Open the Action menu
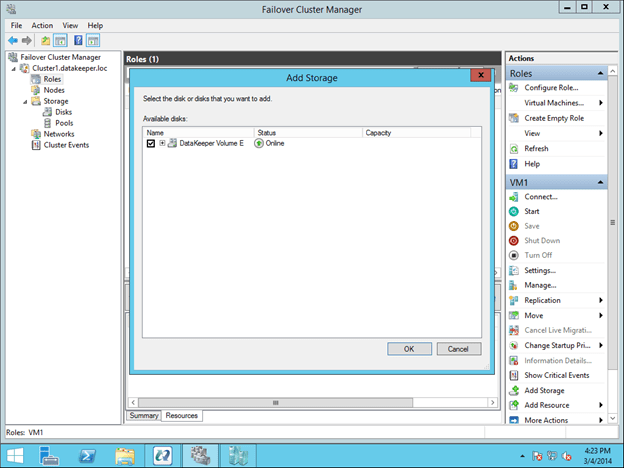 42,25
